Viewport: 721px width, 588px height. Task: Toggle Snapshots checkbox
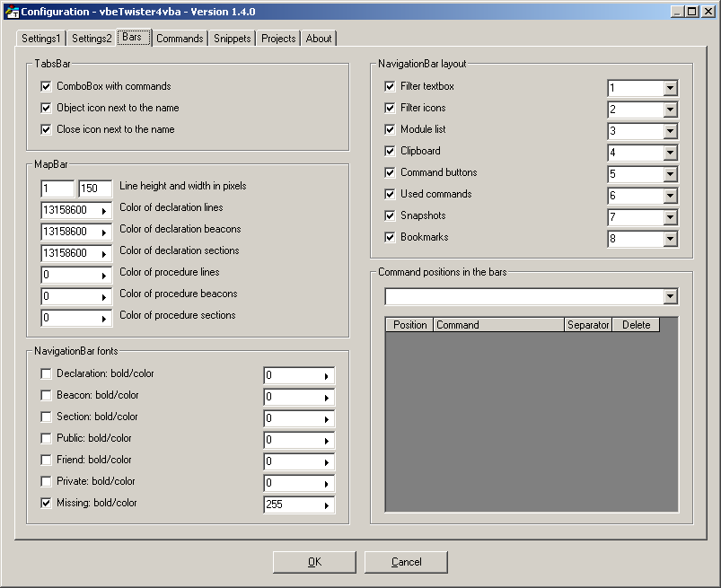[390, 216]
